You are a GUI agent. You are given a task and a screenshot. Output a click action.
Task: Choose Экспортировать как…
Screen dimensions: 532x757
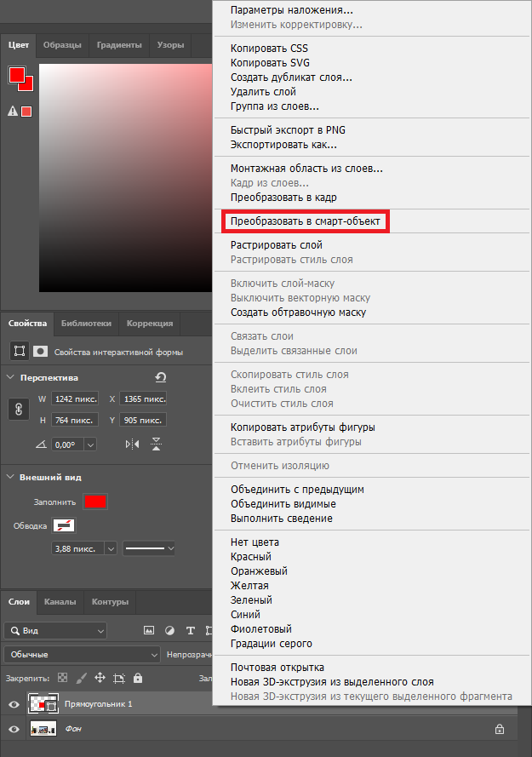coord(283,145)
